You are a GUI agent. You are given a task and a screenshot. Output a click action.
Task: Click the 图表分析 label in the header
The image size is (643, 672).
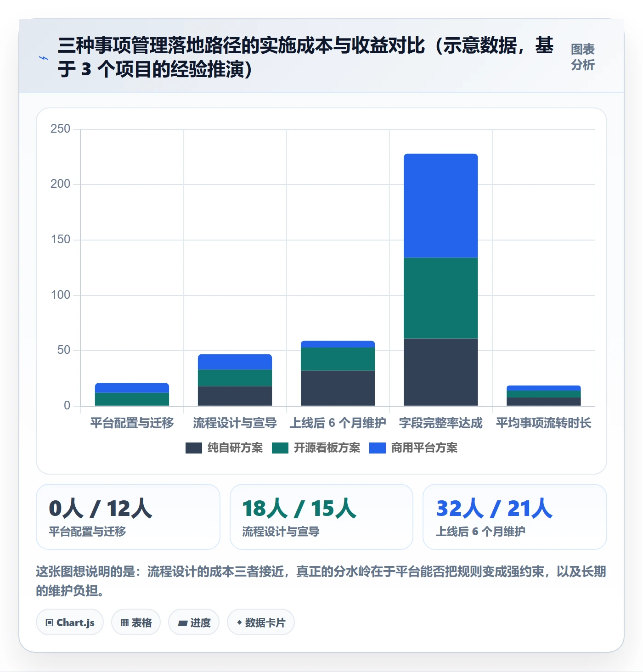tap(582, 57)
